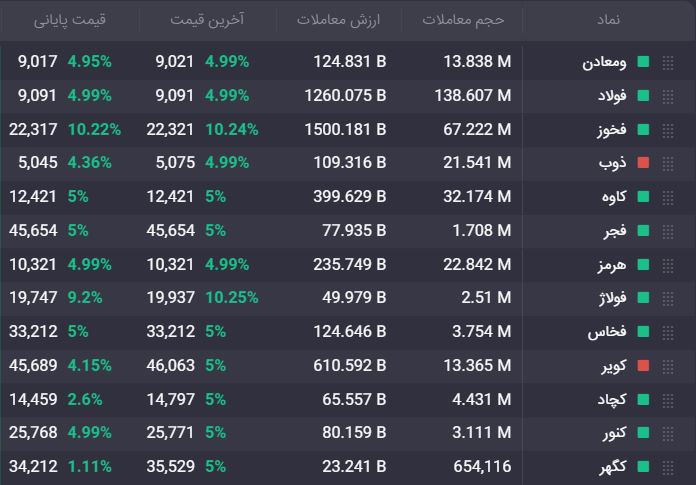Click the drag handle beside فولاد
Screen dimensions: 696x485
tap(668, 97)
